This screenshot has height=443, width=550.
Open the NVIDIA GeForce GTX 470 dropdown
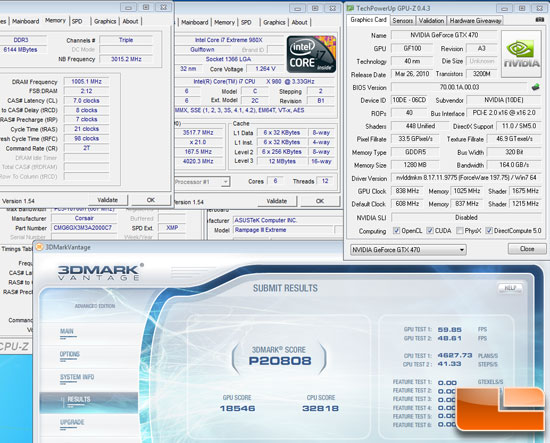408,250
